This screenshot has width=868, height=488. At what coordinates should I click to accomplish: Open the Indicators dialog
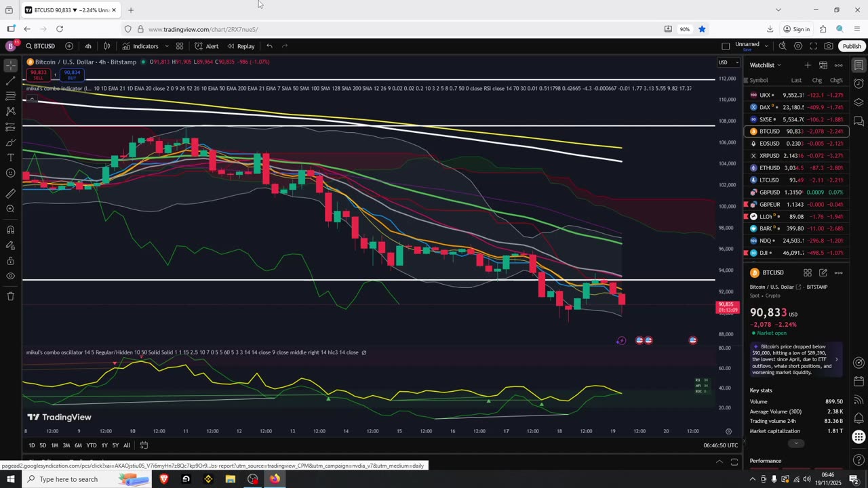140,46
